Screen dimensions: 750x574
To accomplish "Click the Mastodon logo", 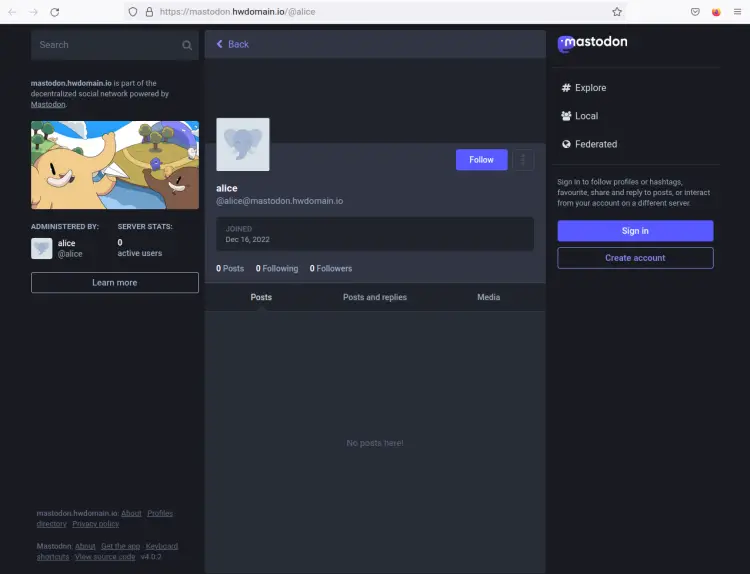I will coord(593,43).
